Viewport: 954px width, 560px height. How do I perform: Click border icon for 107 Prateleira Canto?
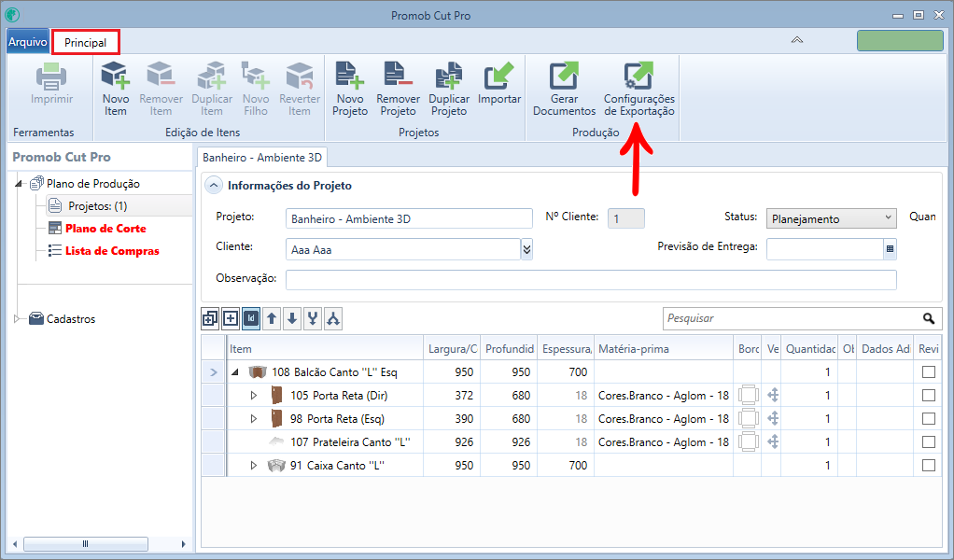[x=749, y=442]
